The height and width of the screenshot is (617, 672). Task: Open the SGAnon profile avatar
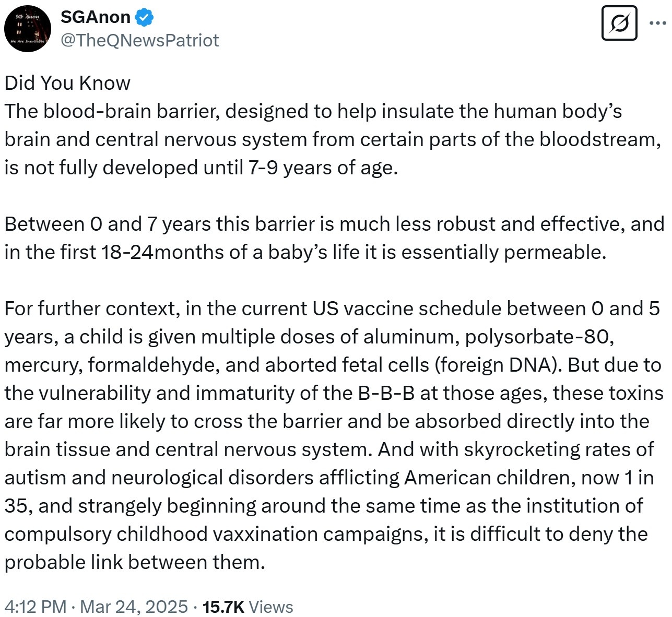(x=28, y=28)
